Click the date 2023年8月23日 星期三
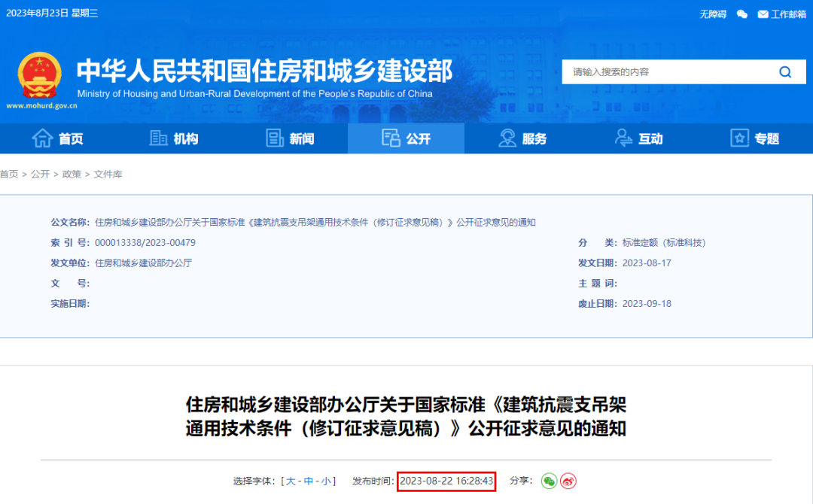The height and width of the screenshot is (504, 813). click(x=52, y=13)
